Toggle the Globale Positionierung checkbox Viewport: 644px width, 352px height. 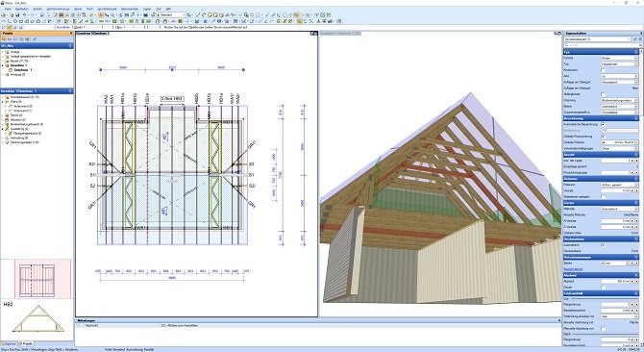(603, 136)
